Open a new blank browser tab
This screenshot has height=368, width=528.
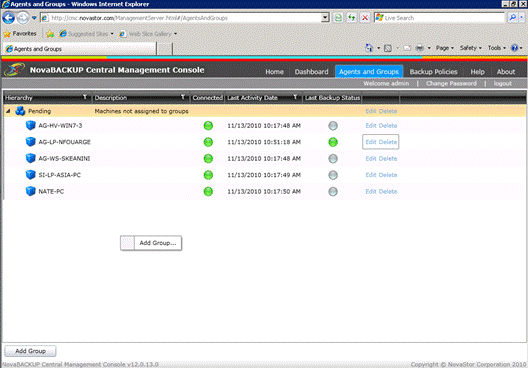tap(165, 49)
